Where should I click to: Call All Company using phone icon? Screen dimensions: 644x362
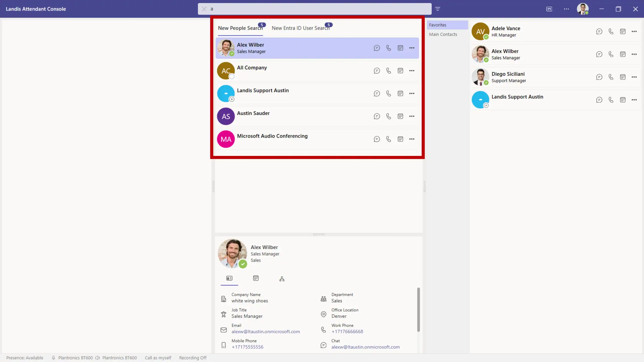(388, 71)
